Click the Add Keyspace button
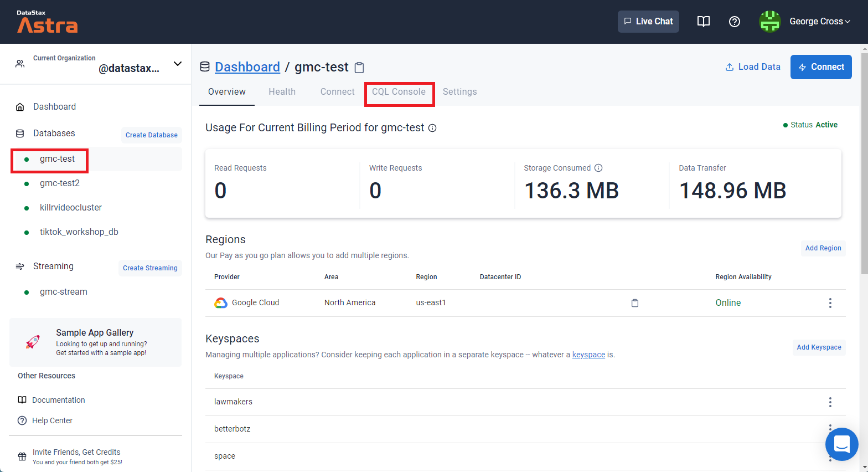The width and height of the screenshot is (868, 472). coord(819,347)
